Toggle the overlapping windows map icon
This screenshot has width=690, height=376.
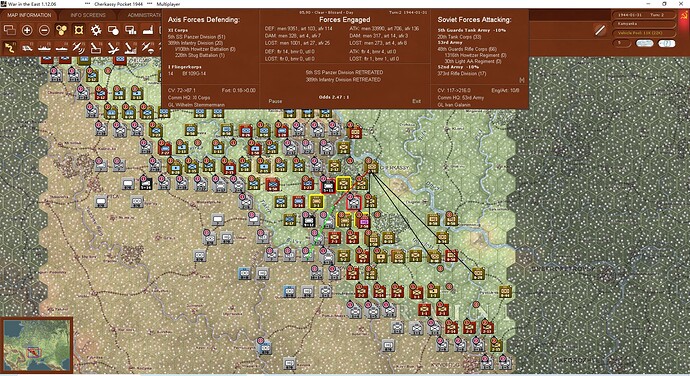10,30
